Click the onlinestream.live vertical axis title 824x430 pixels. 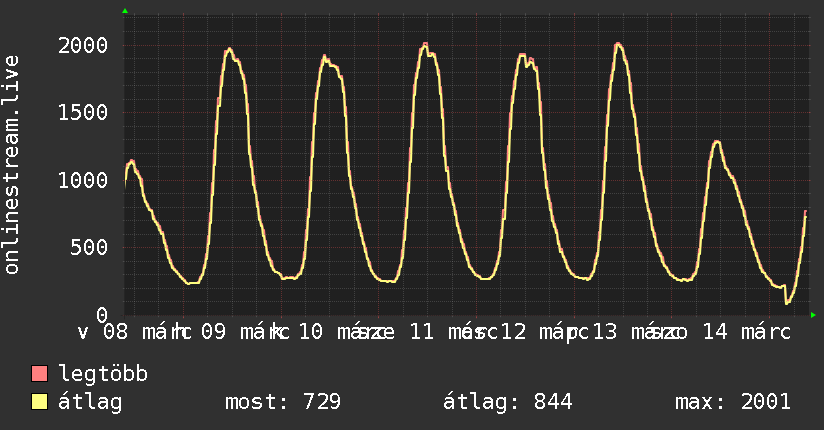(13, 165)
